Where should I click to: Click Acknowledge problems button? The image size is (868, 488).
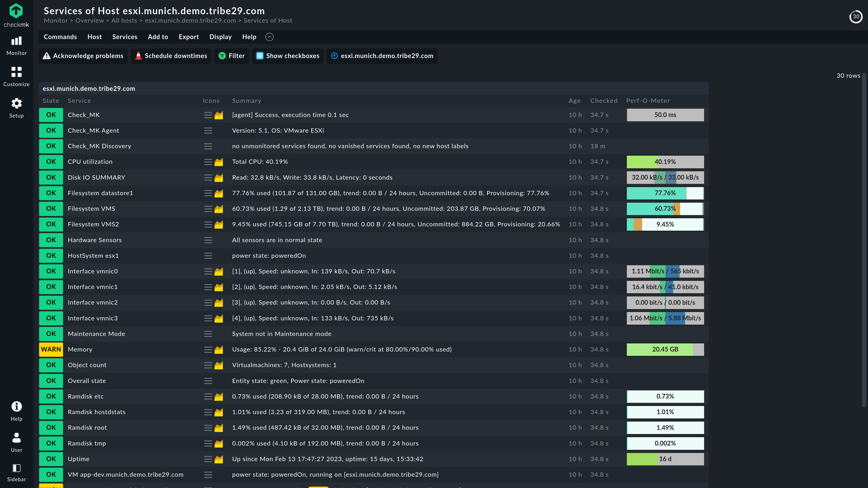click(83, 56)
